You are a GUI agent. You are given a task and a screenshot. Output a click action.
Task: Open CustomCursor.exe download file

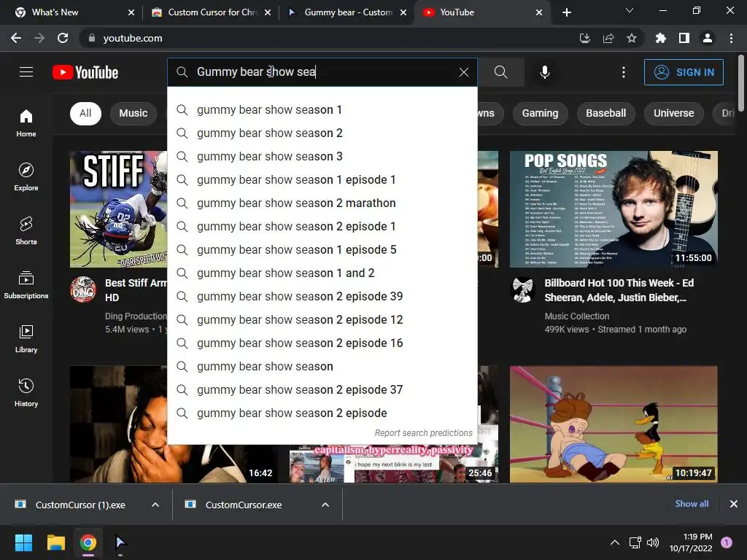[243, 505]
